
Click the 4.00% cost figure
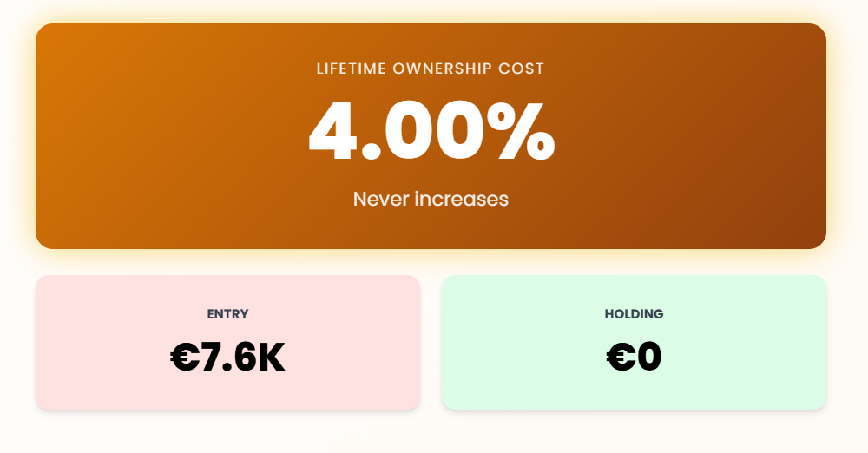click(x=431, y=133)
